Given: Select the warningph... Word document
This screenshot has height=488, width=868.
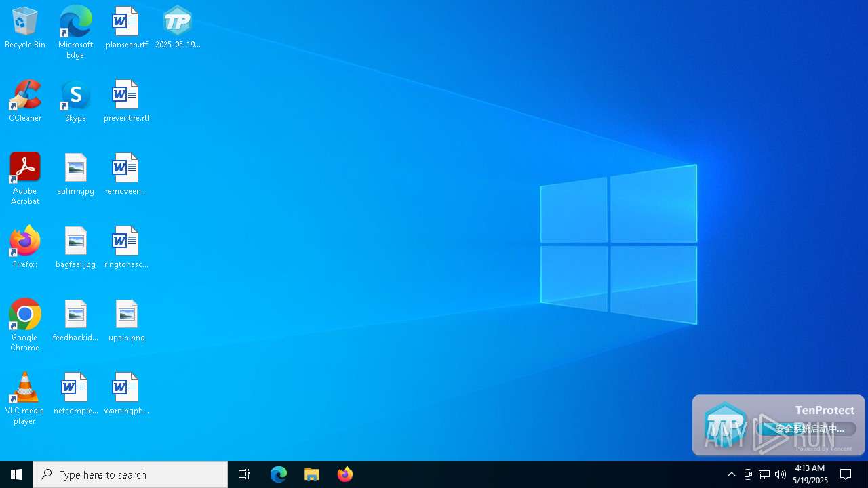Looking at the screenshot, I should point(126,394).
